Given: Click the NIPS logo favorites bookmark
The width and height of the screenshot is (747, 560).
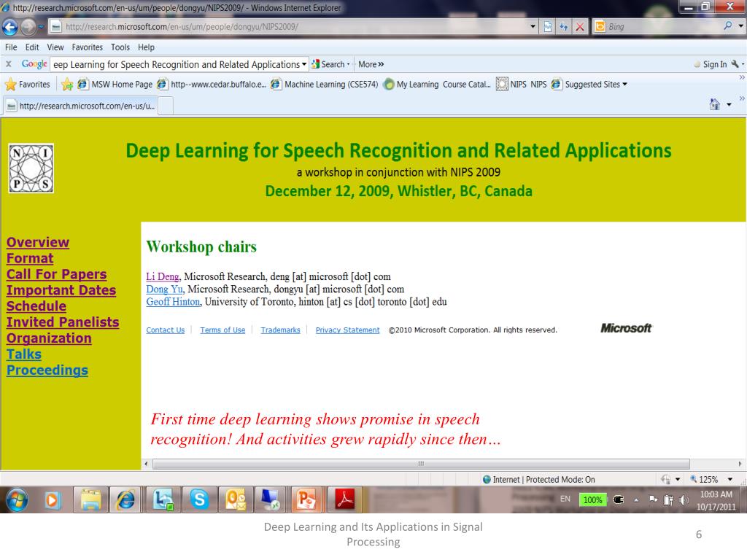Looking at the screenshot, I should click(511, 85).
